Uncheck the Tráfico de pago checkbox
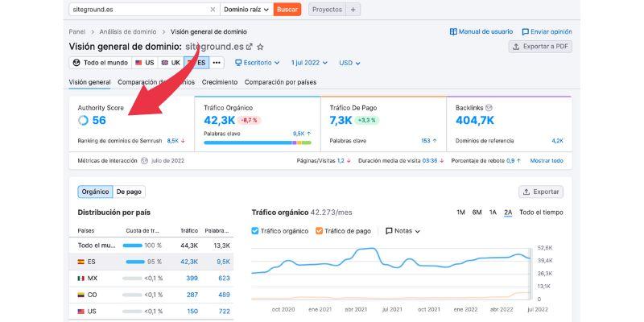This screenshot has height=322, width=644. click(x=319, y=231)
